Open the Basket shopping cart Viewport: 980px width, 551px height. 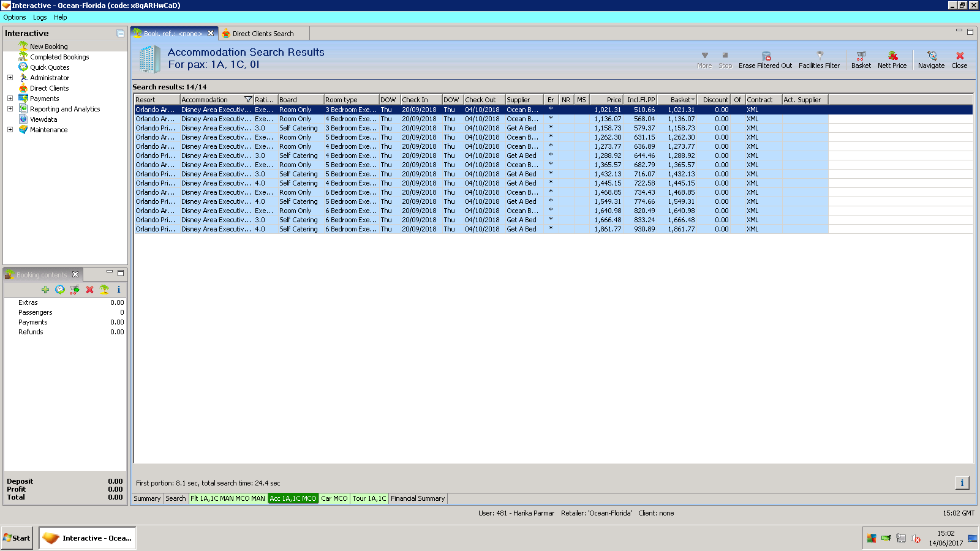tap(861, 56)
